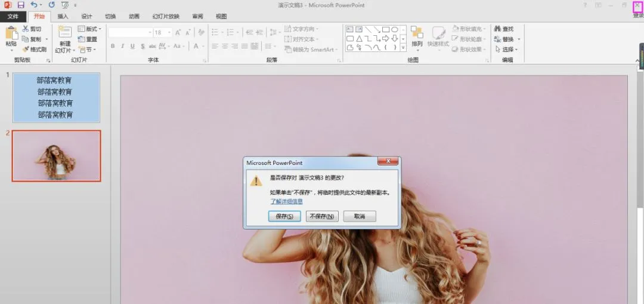Switch to the Design ribbon tab
644x304 pixels.
[x=86, y=17]
